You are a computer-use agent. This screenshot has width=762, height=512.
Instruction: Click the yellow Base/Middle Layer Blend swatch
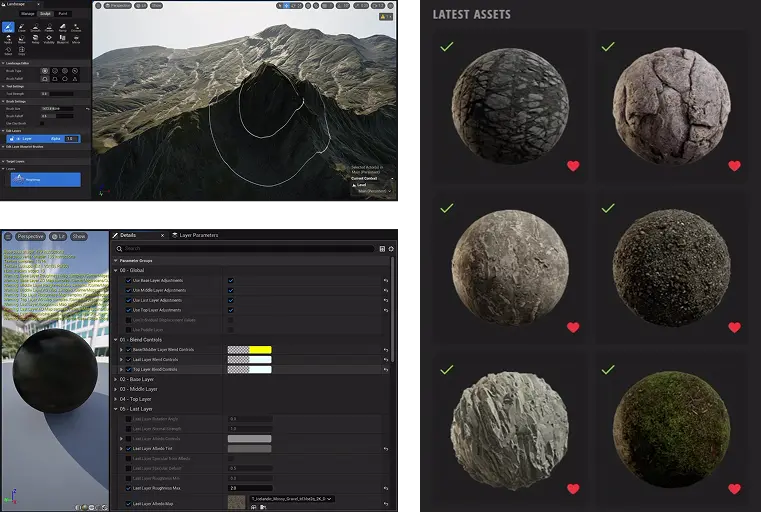(x=260, y=350)
